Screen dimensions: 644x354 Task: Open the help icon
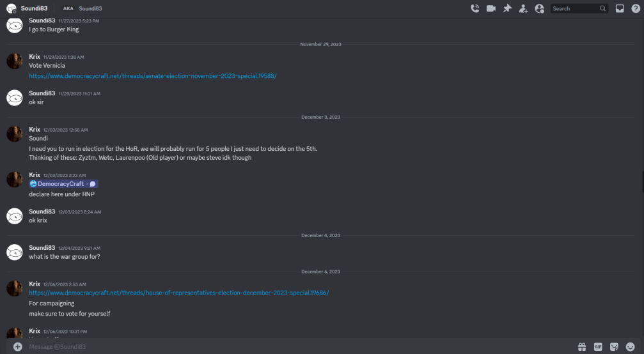coord(636,8)
